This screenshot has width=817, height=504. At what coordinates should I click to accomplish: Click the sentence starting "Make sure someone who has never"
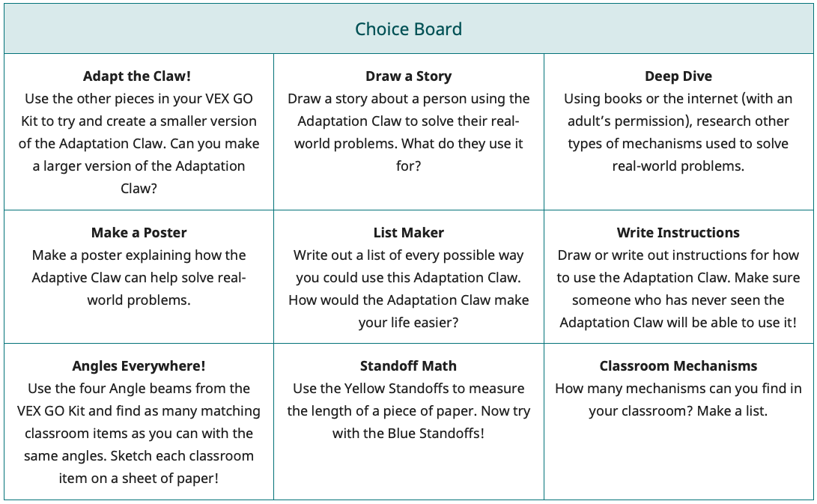678,312
